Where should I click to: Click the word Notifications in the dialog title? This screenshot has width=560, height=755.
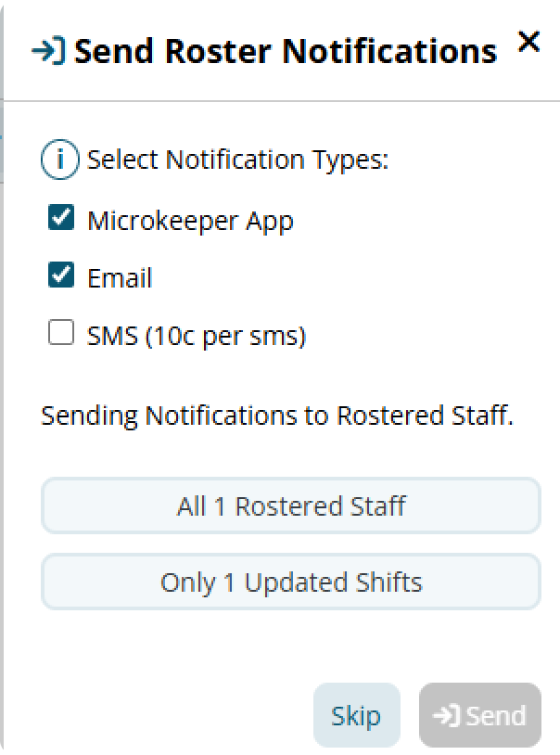coord(389,51)
